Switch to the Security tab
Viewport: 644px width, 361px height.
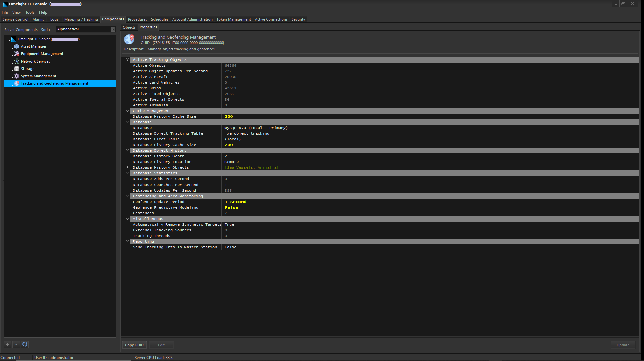point(298,19)
